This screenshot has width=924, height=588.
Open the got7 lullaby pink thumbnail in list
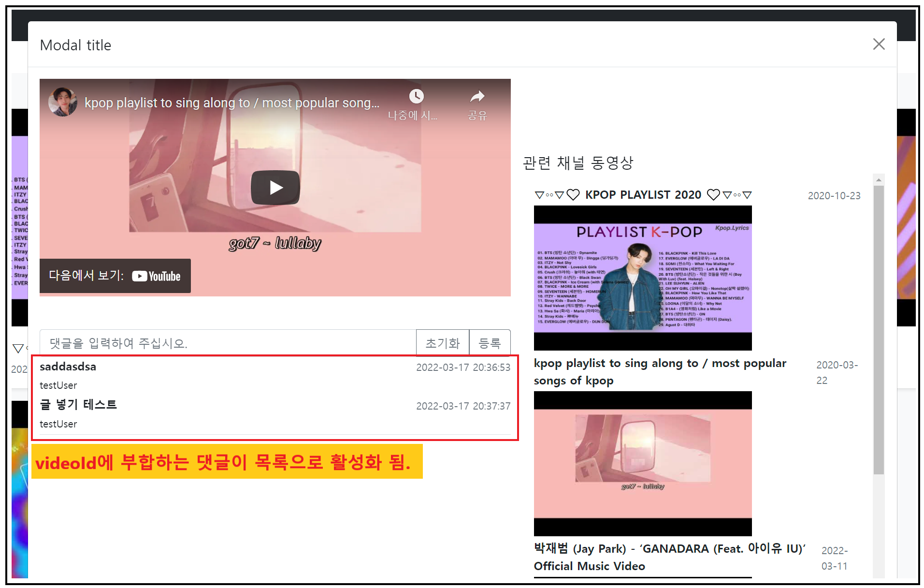coord(643,463)
